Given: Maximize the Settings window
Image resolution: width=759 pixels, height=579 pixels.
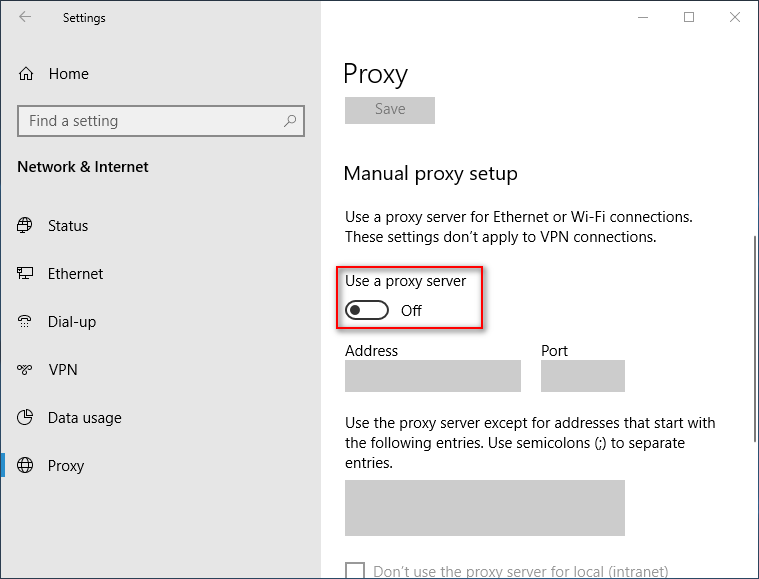Looking at the screenshot, I should [x=689, y=17].
